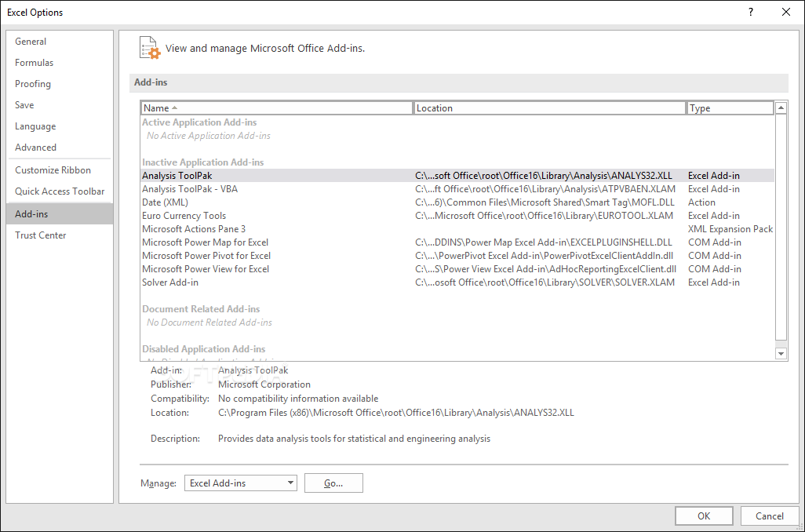This screenshot has width=805, height=532.
Task: Sort add-ins by Location column header
Action: pos(549,107)
